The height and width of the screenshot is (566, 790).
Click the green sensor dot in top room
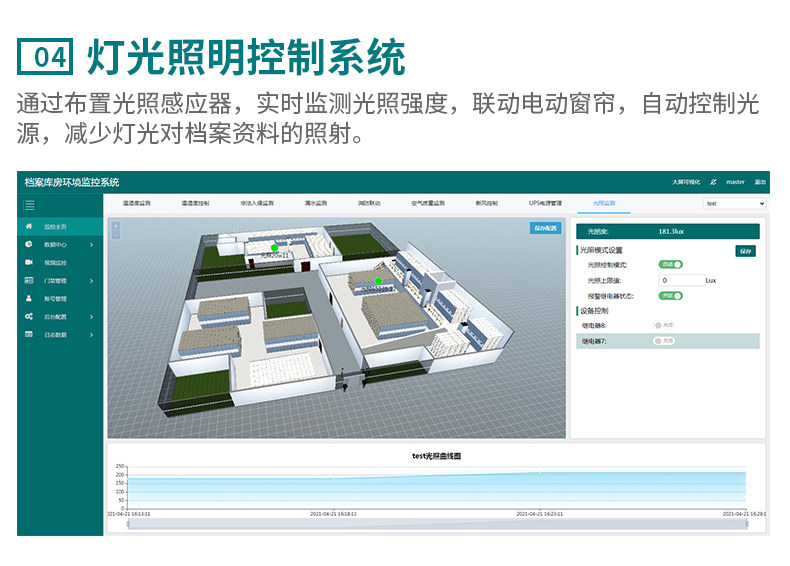[275, 247]
